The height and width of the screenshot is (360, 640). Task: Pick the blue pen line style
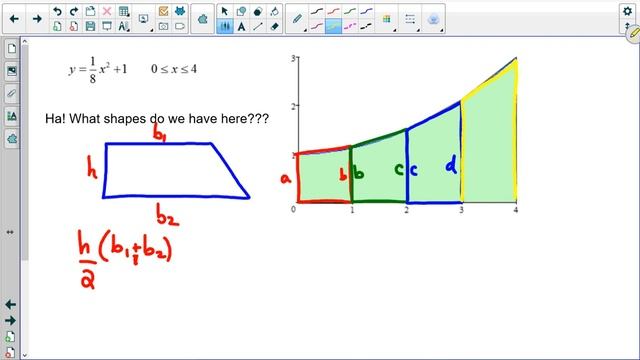pyautogui.click(x=366, y=11)
